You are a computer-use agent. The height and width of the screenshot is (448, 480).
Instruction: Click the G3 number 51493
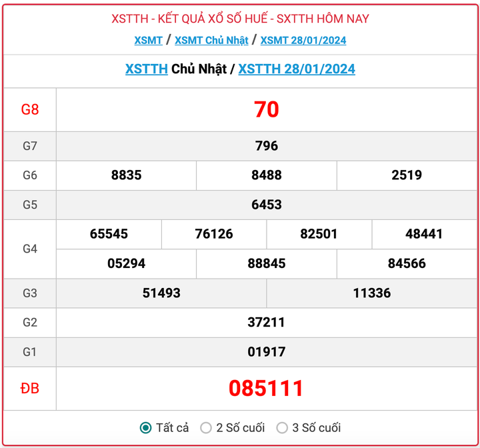pos(161,293)
